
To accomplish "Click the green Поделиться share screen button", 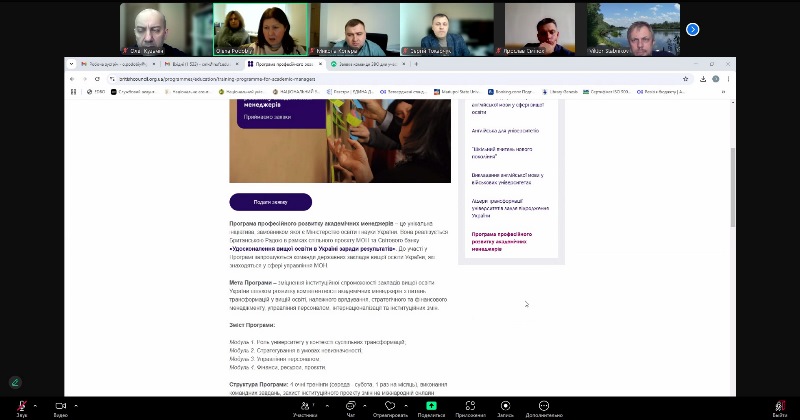I will (431, 409).
